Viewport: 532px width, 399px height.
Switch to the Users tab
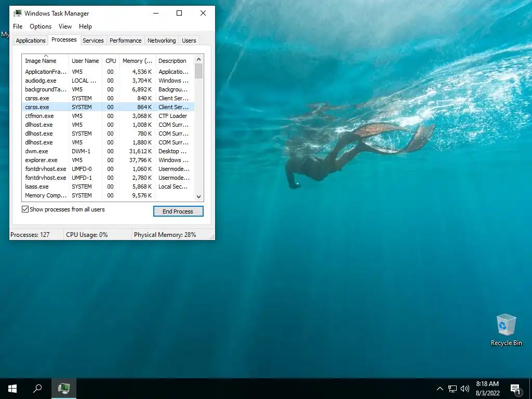[x=189, y=41]
